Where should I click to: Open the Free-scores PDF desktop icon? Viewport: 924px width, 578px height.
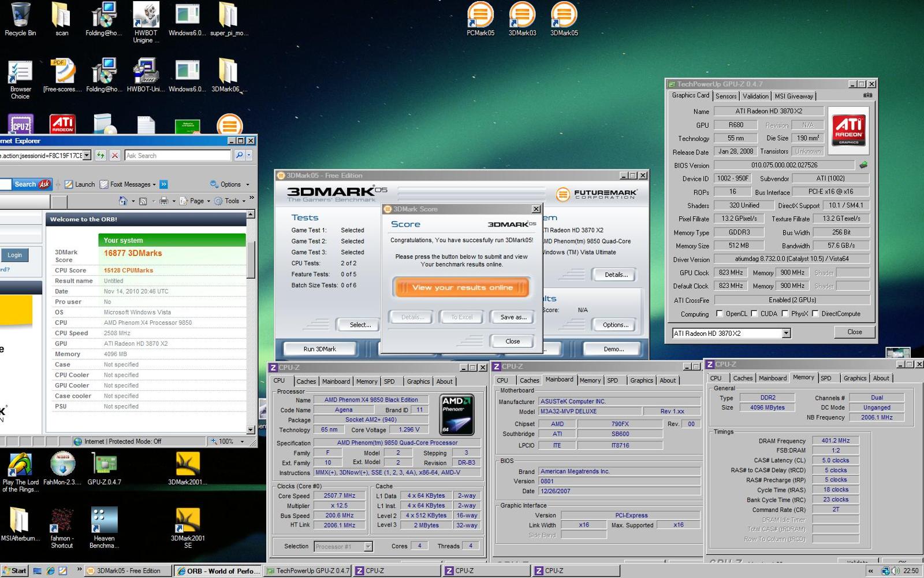(62, 76)
